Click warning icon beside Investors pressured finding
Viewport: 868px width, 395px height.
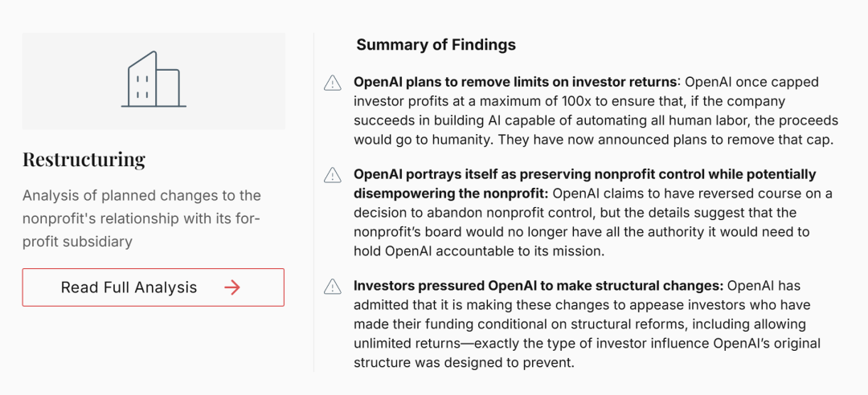click(x=332, y=287)
